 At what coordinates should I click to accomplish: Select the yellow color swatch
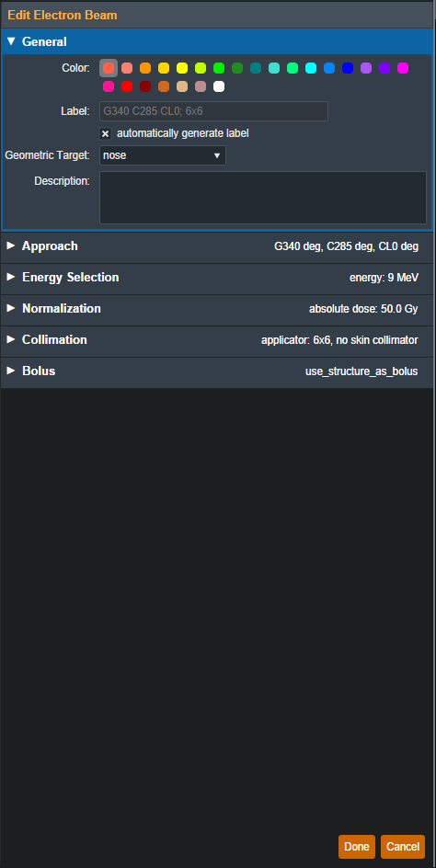point(182,68)
